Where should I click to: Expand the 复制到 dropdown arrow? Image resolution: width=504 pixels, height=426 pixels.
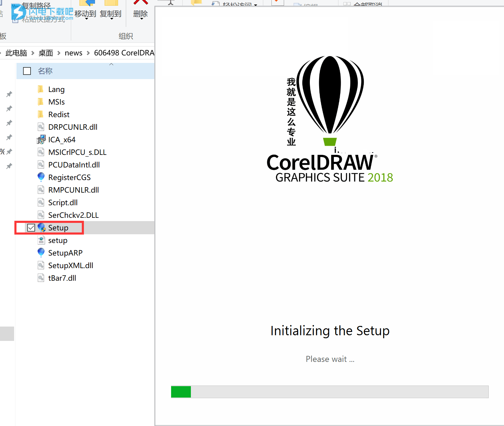pyautogui.click(x=111, y=19)
